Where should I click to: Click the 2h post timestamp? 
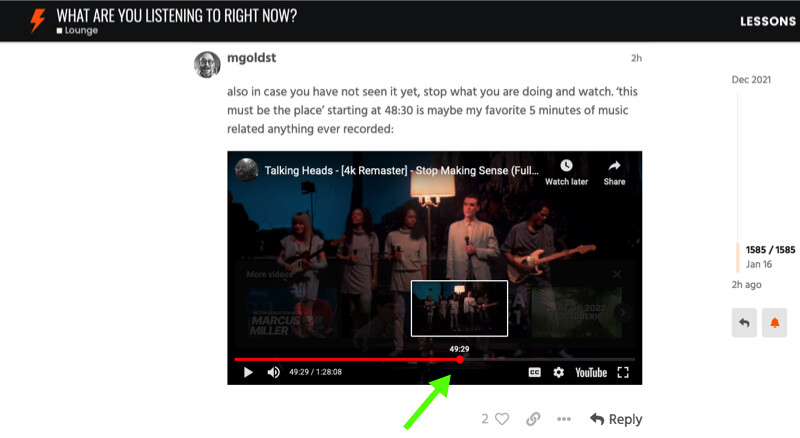coord(636,58)
